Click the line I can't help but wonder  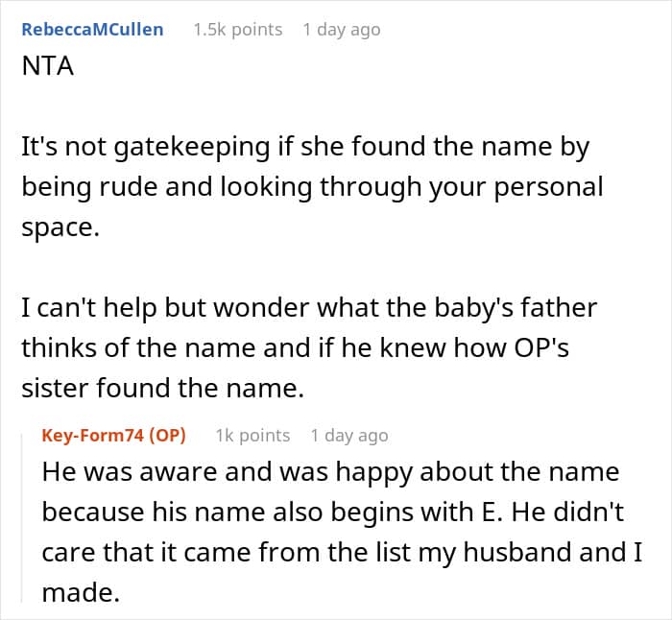click(309, 308)
